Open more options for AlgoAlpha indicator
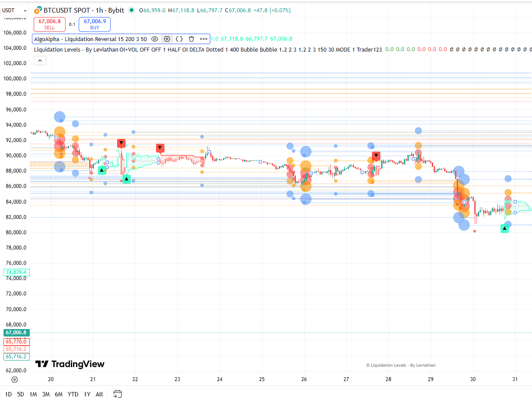Viewport: 532px width, 399px height. [204, 39]
